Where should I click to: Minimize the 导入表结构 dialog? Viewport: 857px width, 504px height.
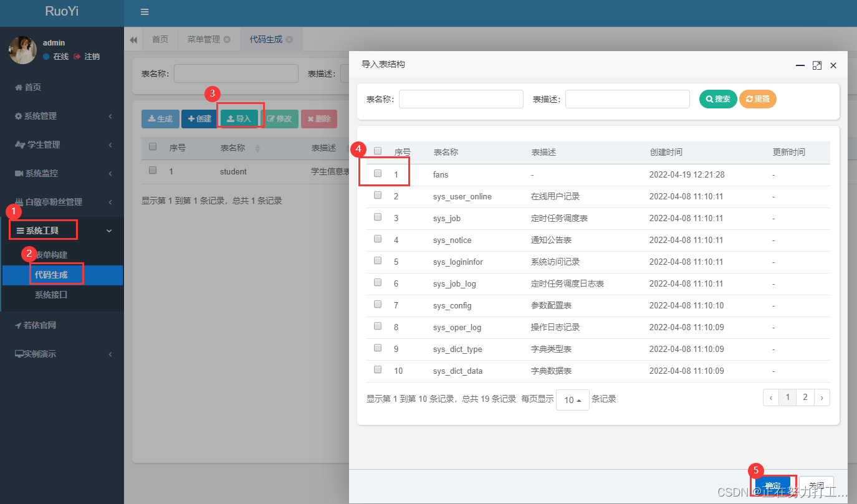[x=800, y=65]
